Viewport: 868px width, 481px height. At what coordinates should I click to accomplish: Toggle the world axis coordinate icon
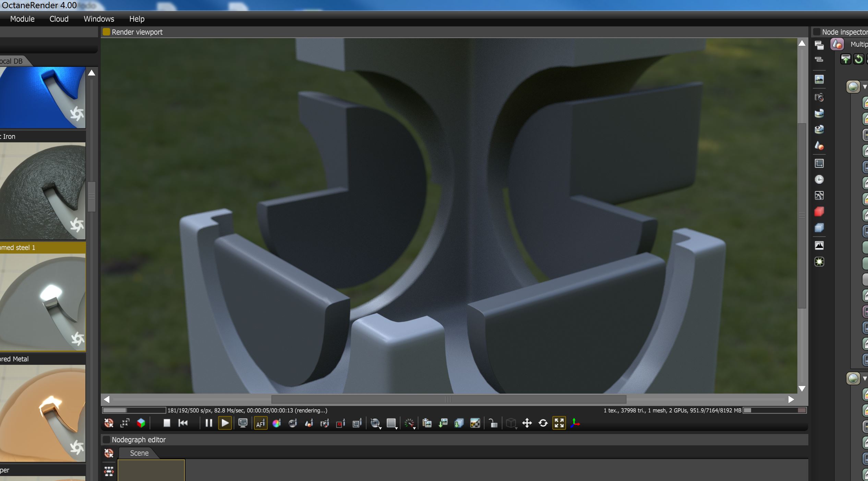575,423
